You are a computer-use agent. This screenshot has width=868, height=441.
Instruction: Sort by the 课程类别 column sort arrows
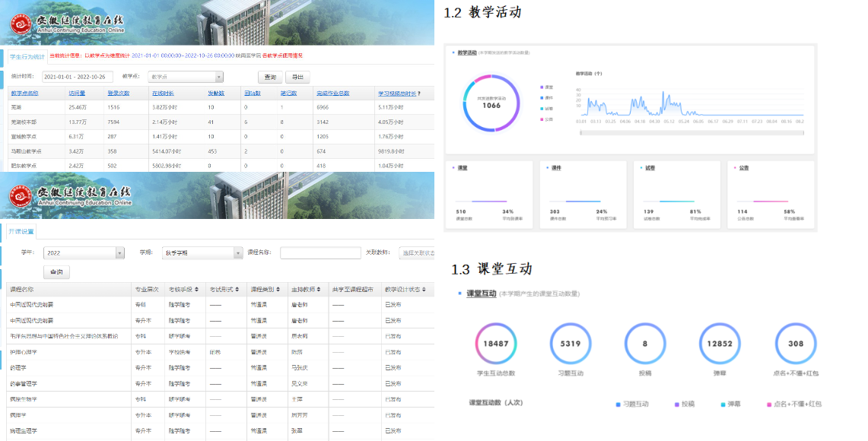(278, 290)
